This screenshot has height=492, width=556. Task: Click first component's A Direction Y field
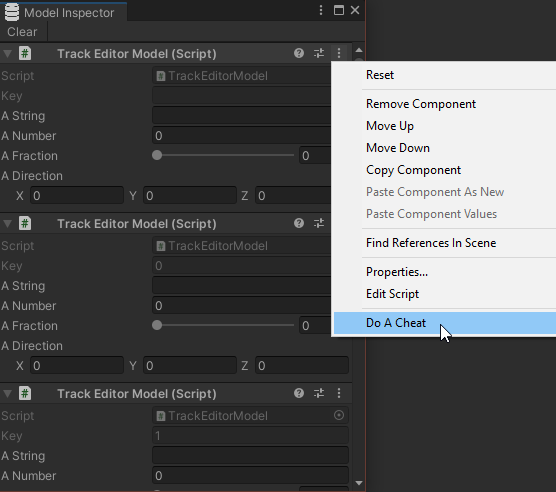coord(190,195)
